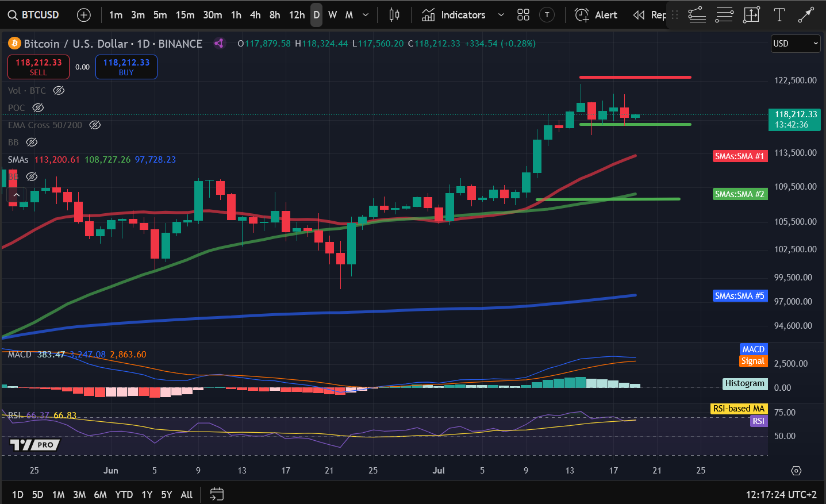Screen dimensions: 826x504
Task: Click the SMAs:SMA #1 price label
Action: pos(739,156)
